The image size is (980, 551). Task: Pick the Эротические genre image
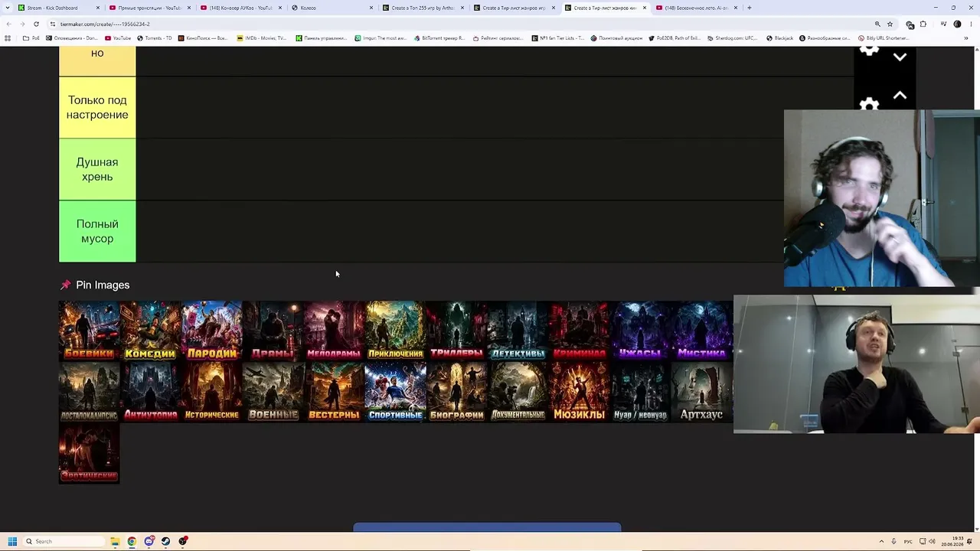click(90, 453)
